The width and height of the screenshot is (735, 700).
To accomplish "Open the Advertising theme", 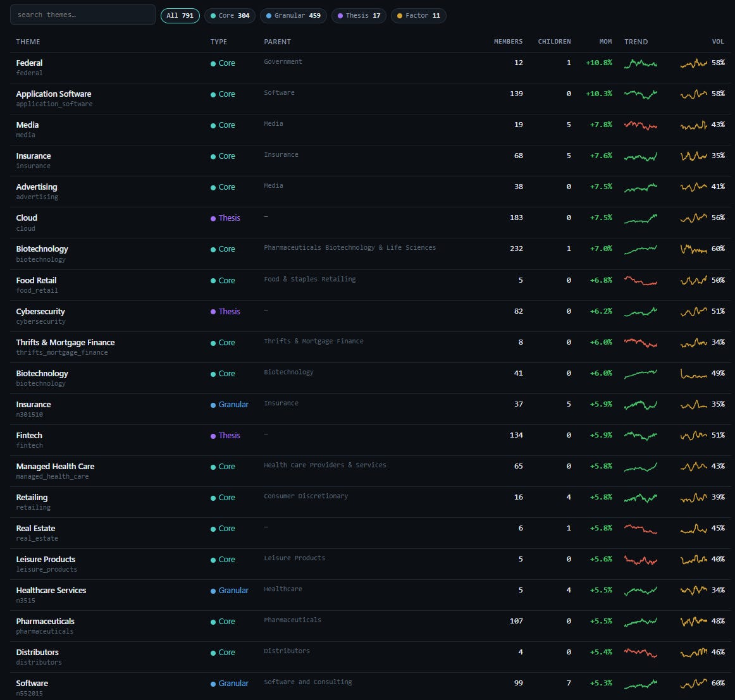I will pos(37,187).
